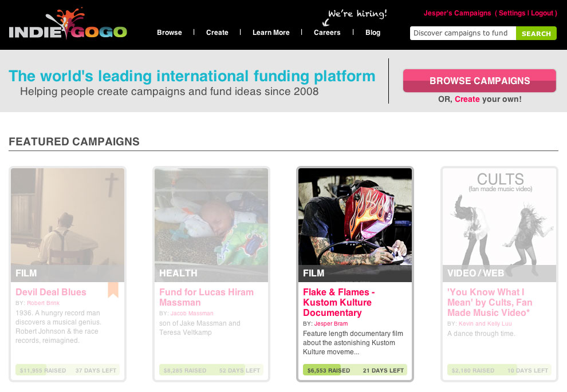View author Jesper Bram's profile
This screenshot has height=392, width=567.
tap(331, 324)
